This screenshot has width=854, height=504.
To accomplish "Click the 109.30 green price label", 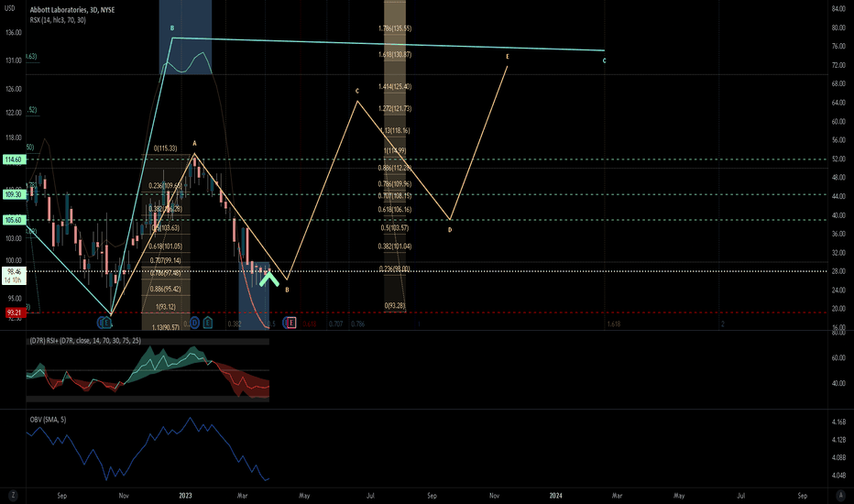I will [13, 194].
